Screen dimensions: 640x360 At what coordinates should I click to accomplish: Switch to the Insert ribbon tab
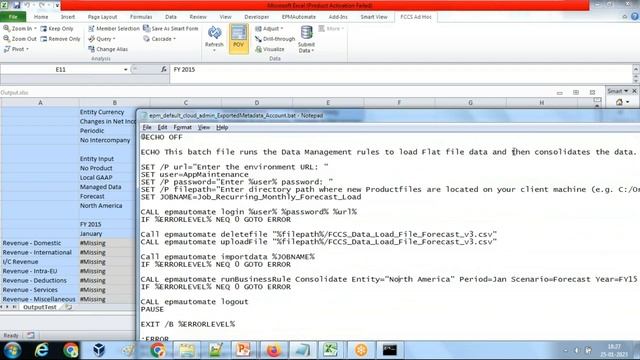tap(68, 17)
